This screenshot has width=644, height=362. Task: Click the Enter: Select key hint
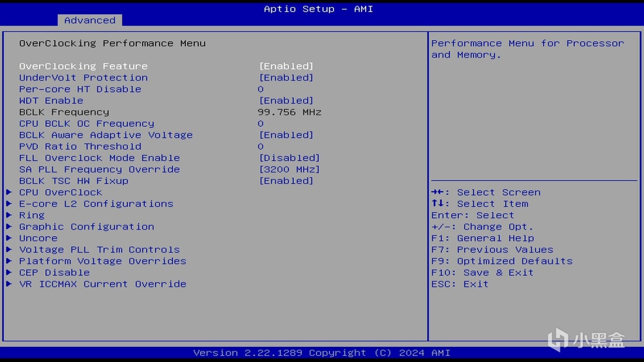coord(472,215)
